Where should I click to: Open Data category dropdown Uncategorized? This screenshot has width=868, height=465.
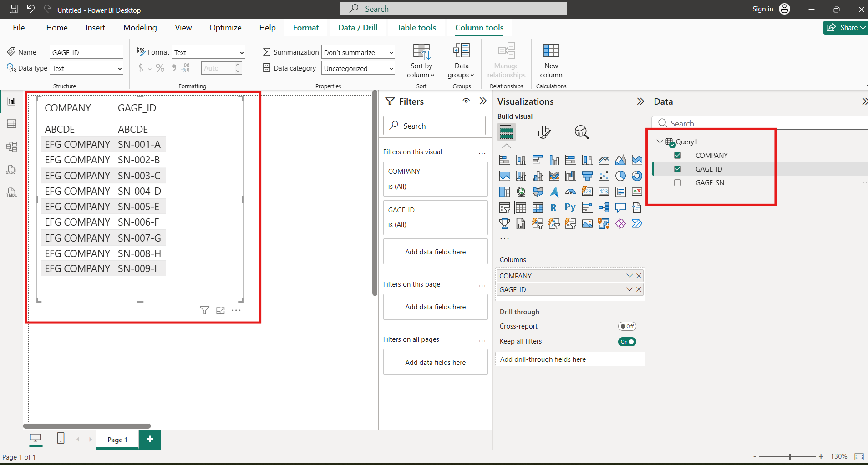pyautogui.click(x=358, y=68)
